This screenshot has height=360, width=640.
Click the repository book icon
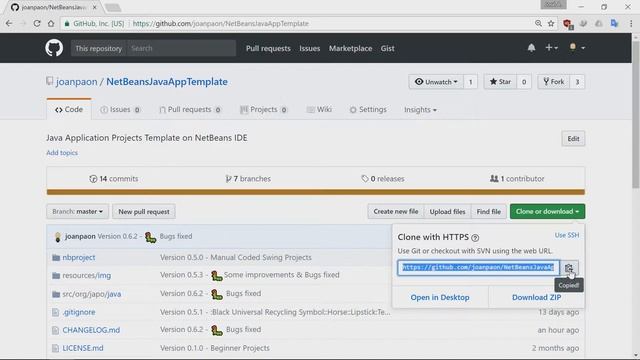point(49,81)
